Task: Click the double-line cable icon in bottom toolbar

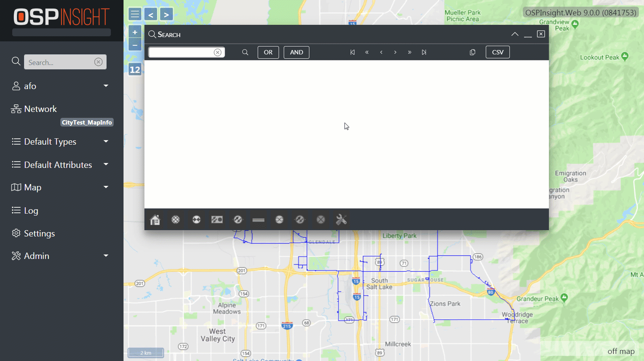Action: tap(258, 220)
